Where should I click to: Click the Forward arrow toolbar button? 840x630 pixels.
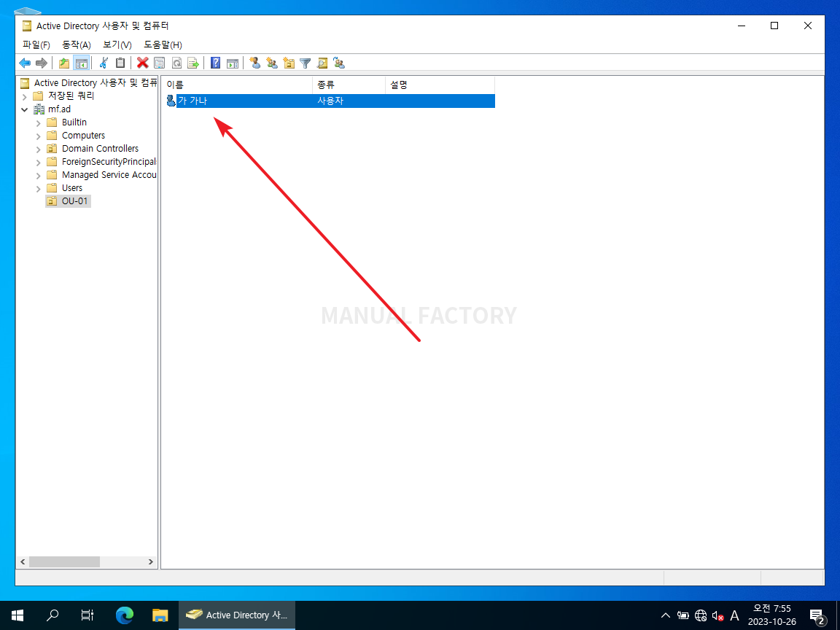point(42,63)
